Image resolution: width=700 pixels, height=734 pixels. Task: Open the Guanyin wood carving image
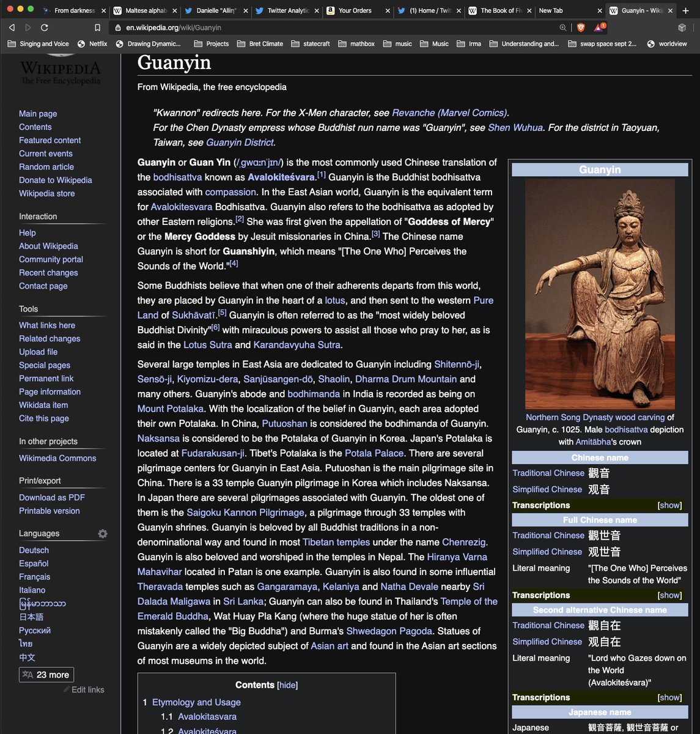point(600,294)
